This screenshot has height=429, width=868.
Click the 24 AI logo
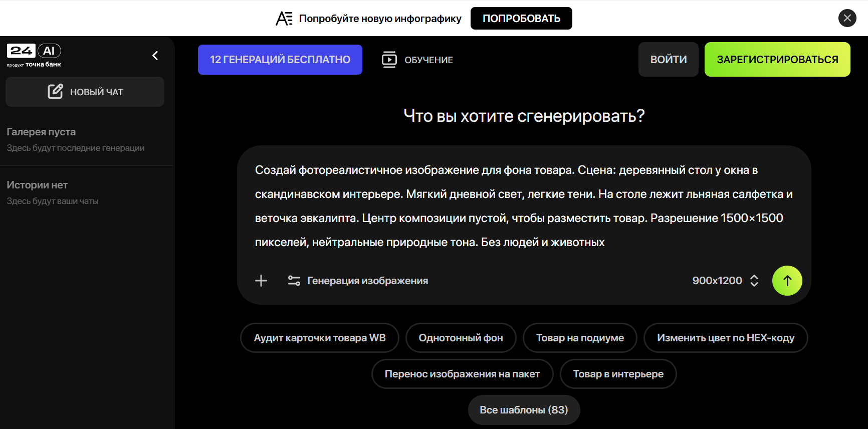[34, 55]
